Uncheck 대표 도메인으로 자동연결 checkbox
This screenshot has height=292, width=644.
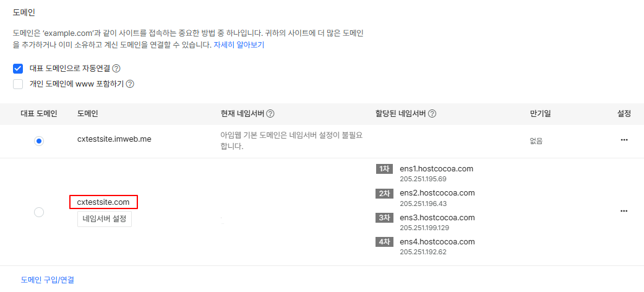(x=18, y=68)
